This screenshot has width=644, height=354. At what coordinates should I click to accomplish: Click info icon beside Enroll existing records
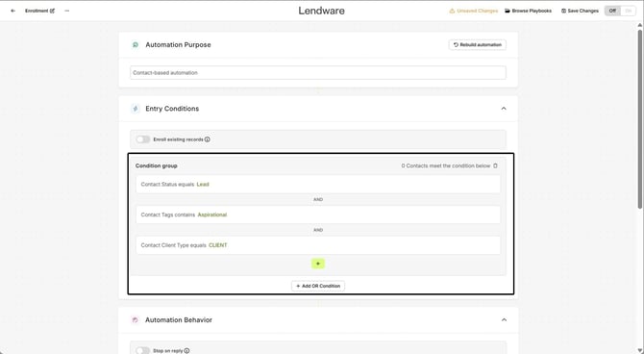tap(208, 139)
